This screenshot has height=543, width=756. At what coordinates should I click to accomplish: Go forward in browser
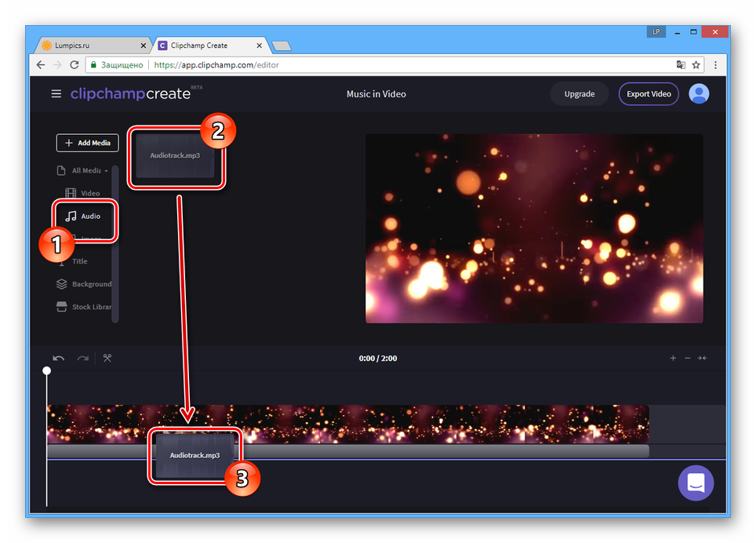(57, 64)
